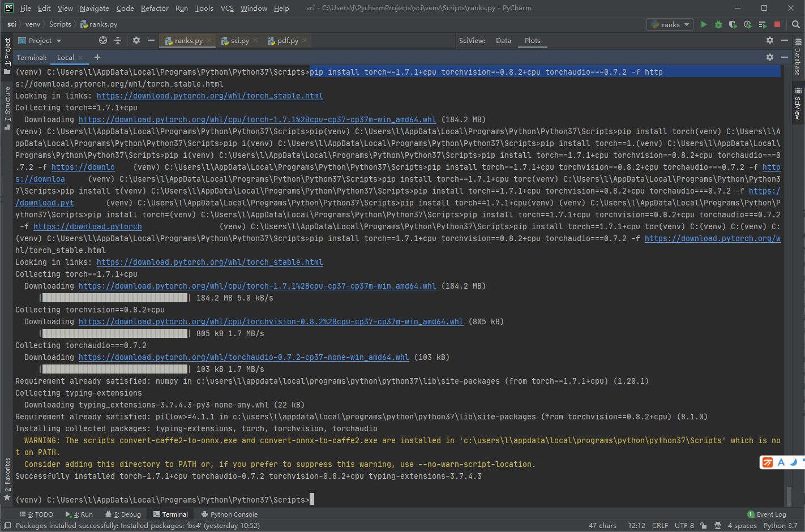The image size is (805, 532).
Task: Select the SciView Data tab
Action: point(503,40)
